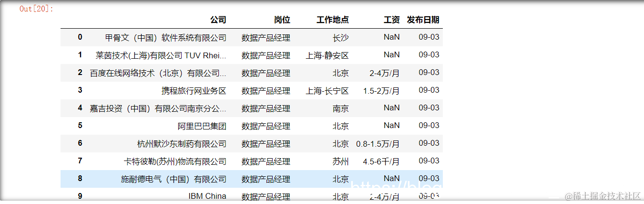Click company 卡特彼勒(苏州)物流有限公司
Viewport: 644px width, 204px height.
pos(175,161)
